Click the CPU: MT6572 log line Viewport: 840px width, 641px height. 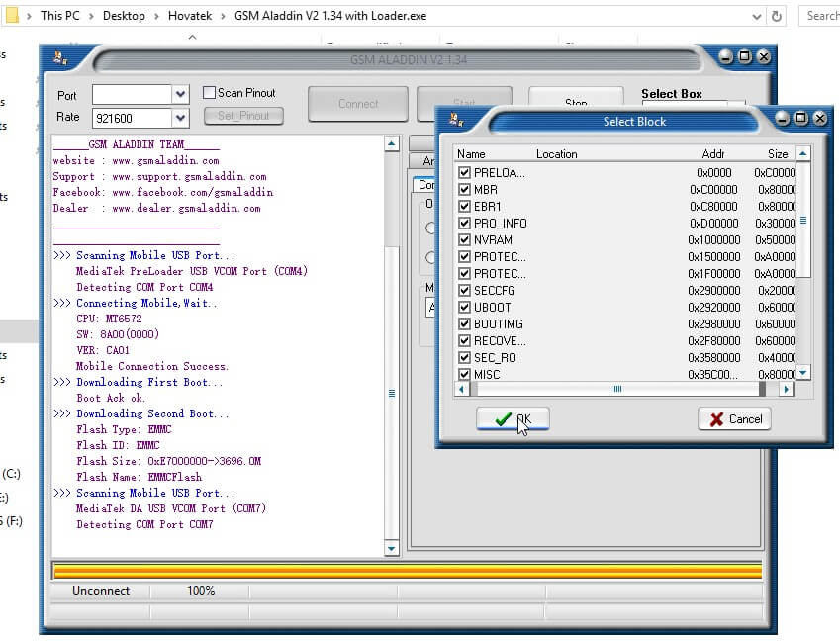tap(109, 319)
